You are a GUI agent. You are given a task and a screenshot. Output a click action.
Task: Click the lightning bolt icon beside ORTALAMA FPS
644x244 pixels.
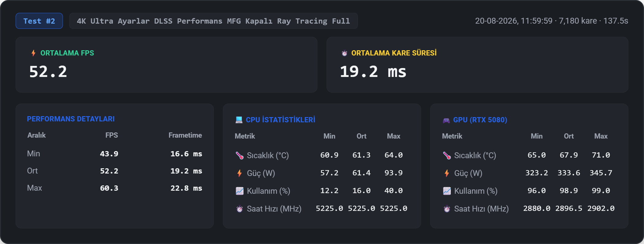tap(33, 53)
